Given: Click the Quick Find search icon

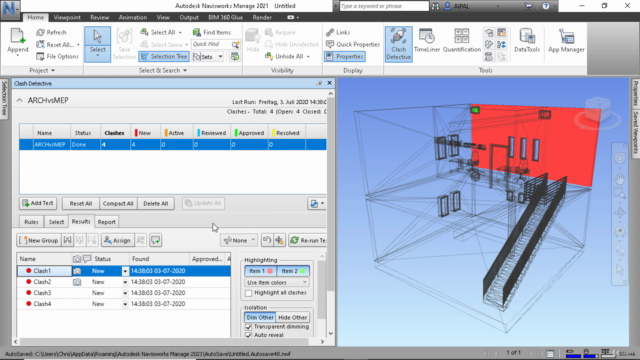Looking at the screenshot, I should [x=236, y=44].
